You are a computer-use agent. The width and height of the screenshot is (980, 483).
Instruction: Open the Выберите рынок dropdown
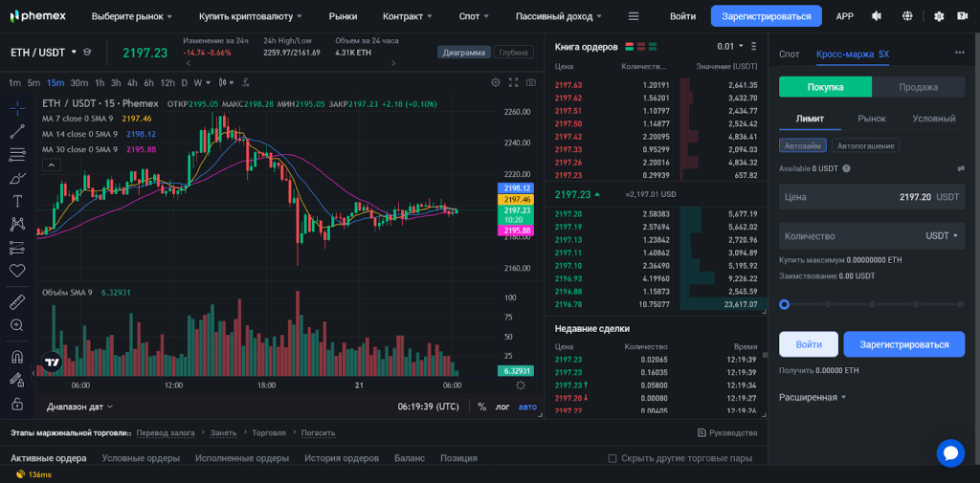132,16
